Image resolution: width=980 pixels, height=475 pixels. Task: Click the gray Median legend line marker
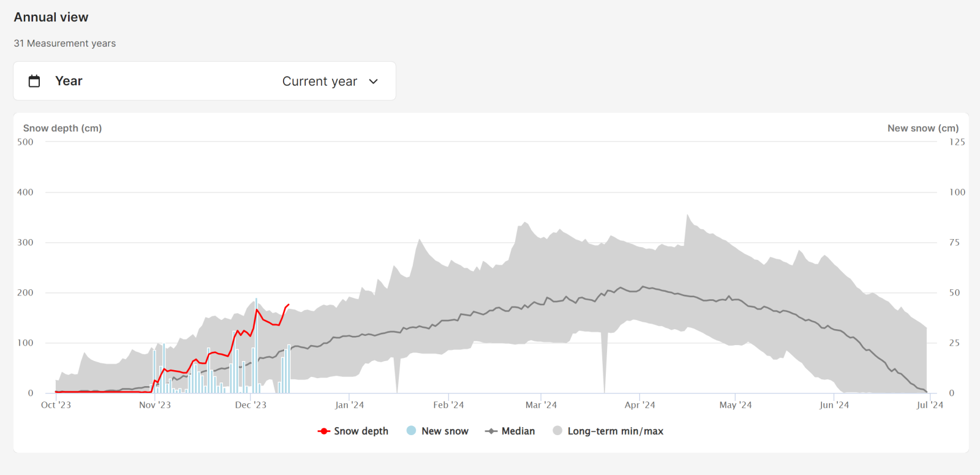click(x=491, y=431)
